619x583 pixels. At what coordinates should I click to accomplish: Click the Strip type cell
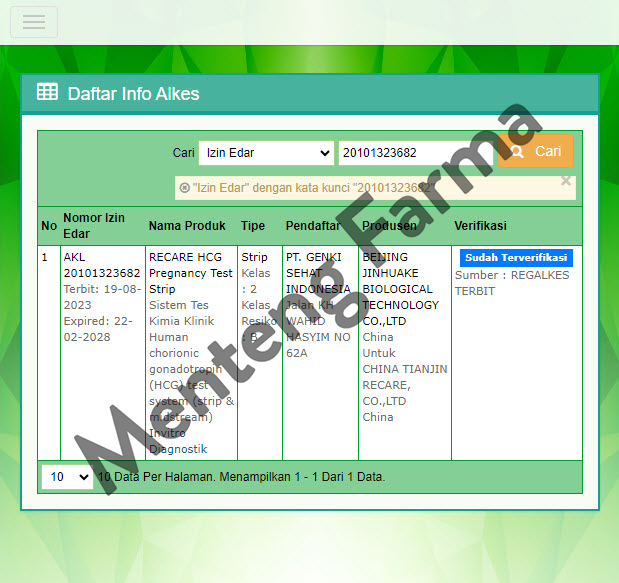point(254,257)
